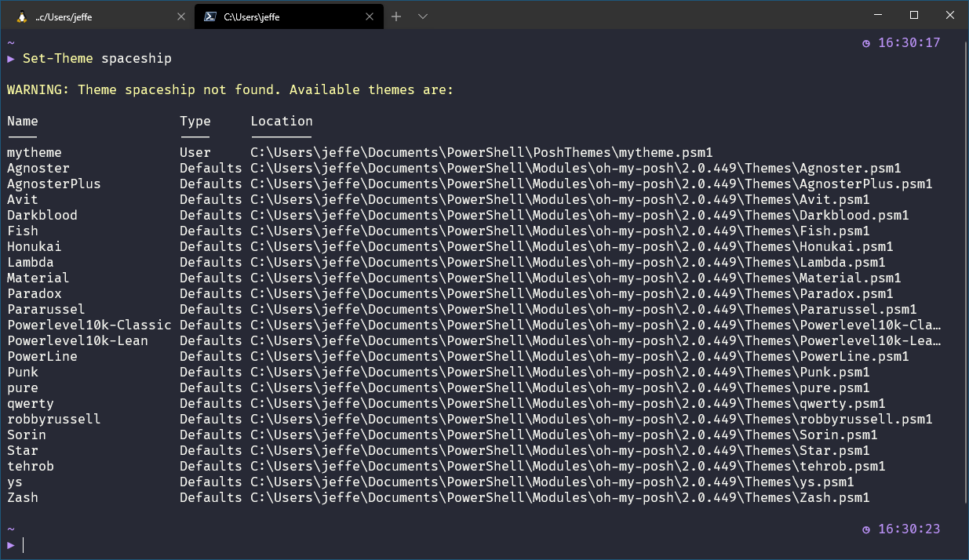Image resolution: width=969 pixels, height=560 pixels.
Task: Click the Zash.psm1 location path
Action: 560,498
